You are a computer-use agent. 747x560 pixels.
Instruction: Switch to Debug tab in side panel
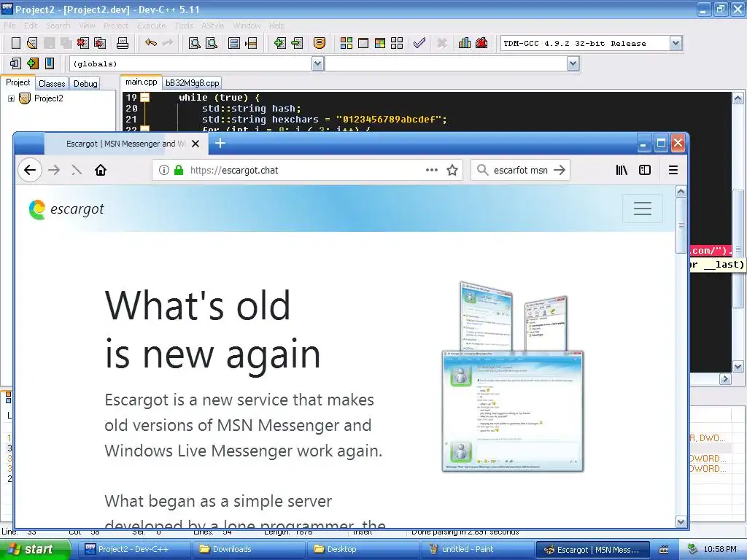click(x=85, y=83)
